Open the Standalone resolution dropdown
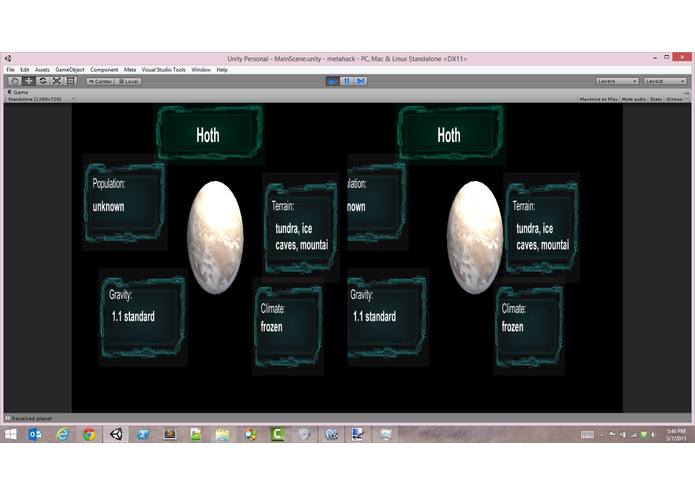Screen dimensions: 695x494 click(41, 99)
